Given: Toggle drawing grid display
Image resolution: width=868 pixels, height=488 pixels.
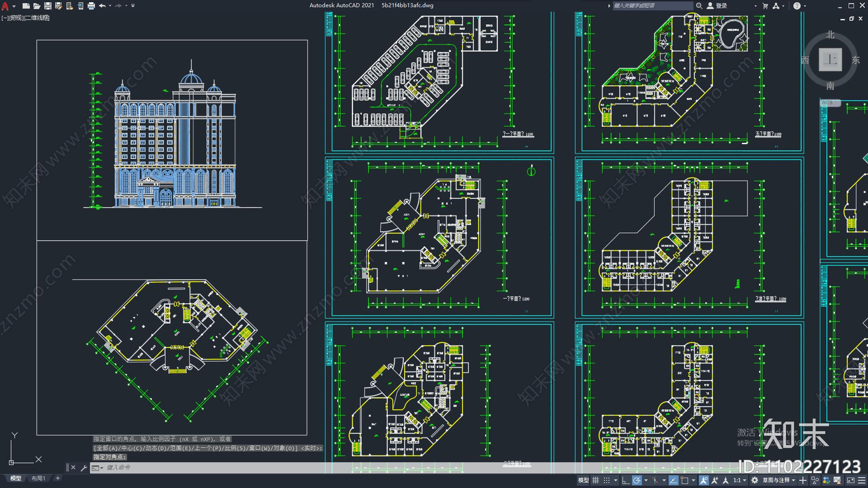Looking at the screenshot, I should (x=596, y=480).
